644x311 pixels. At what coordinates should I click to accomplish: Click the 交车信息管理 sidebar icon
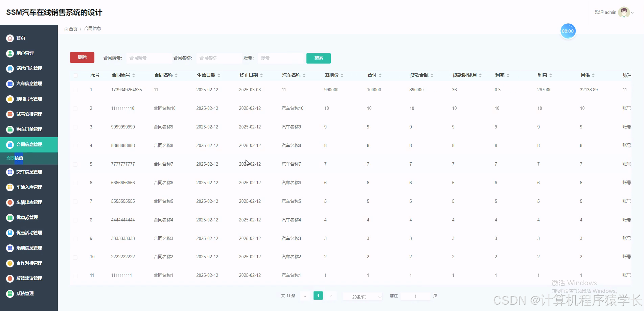coord(10,172)
